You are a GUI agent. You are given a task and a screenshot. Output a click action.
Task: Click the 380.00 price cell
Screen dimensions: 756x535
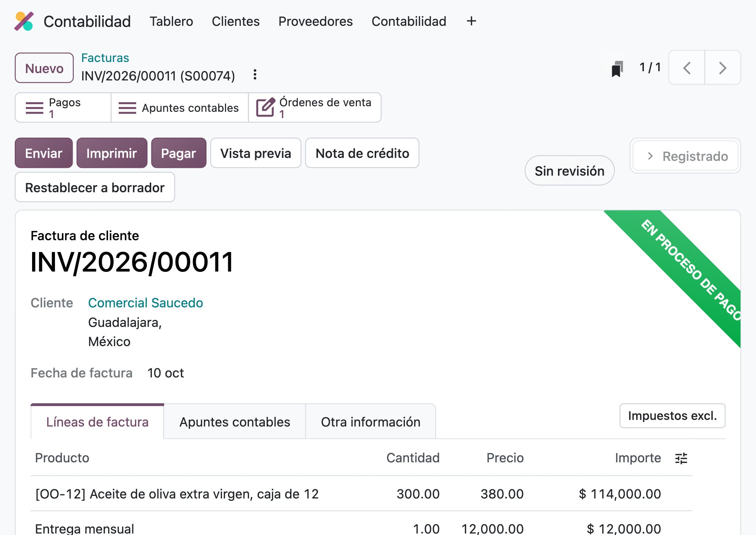click(x=502, y=494)
